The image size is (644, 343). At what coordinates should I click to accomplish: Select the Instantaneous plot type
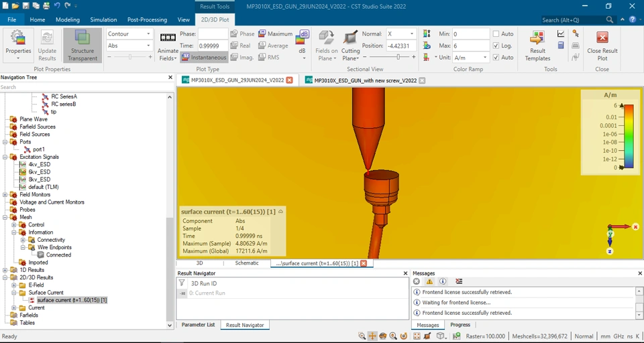(204, 58)
